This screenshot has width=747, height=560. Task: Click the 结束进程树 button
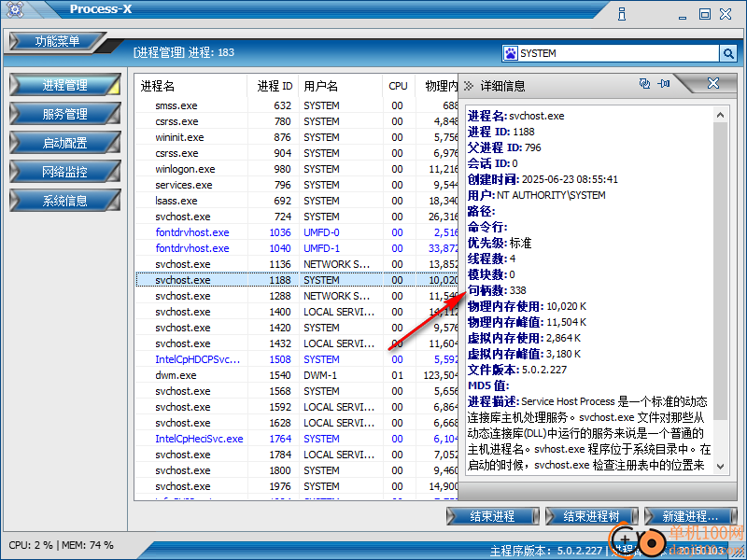pyautogui.click(x=592, y=516)
